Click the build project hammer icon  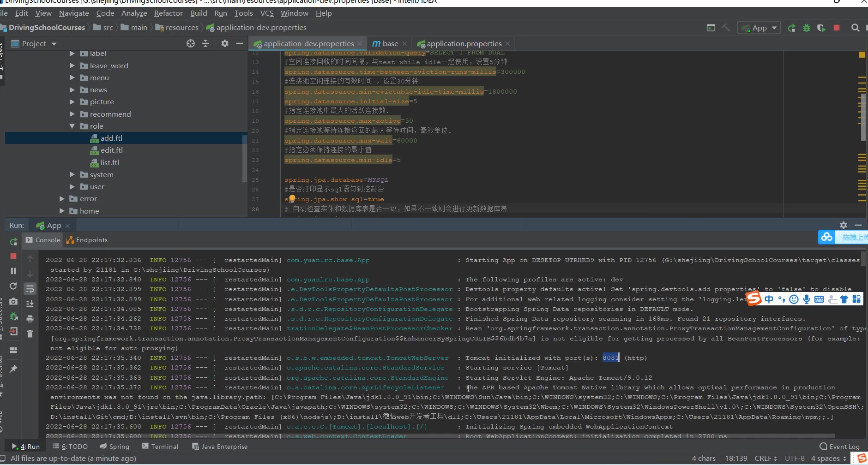(726, 28)
